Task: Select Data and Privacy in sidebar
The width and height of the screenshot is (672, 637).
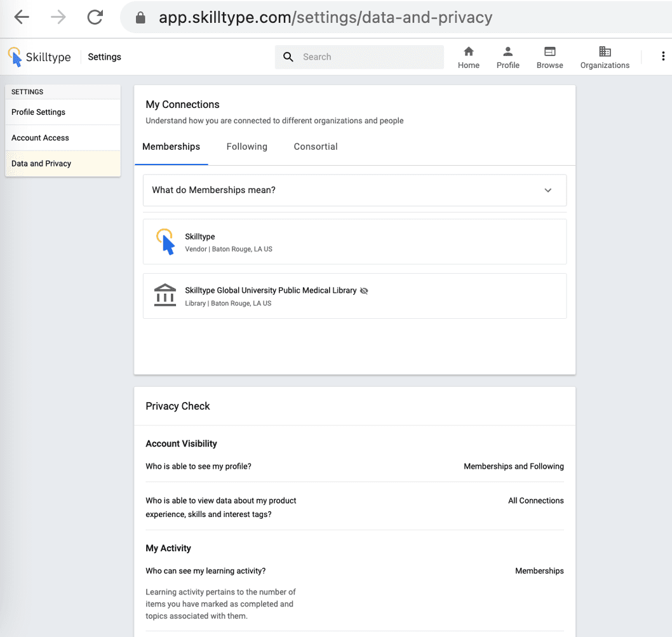Action: coord(63,163)
